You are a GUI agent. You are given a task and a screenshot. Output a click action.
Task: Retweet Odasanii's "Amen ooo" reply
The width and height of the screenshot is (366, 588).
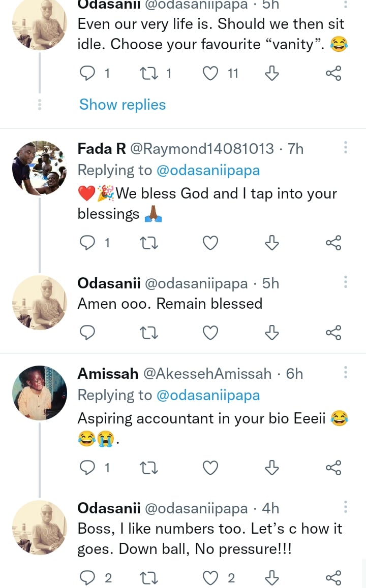tap(149, 333)
